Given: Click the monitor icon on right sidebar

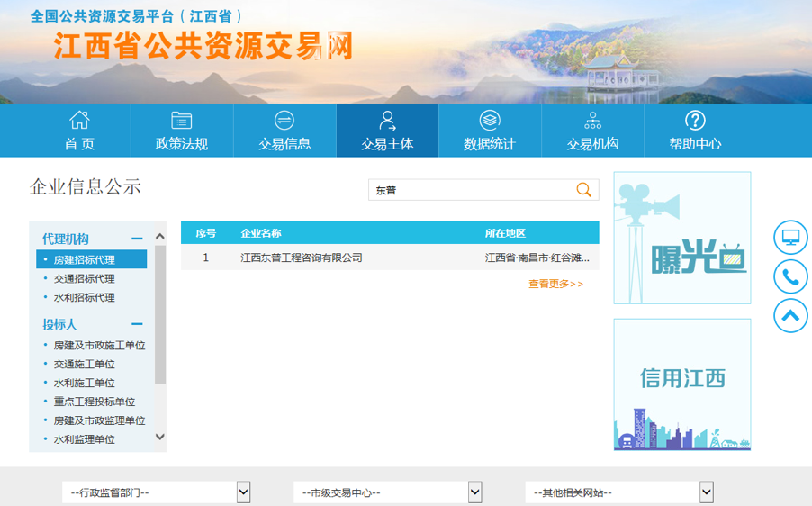Looking at the screenshot, I should point(790,238).
